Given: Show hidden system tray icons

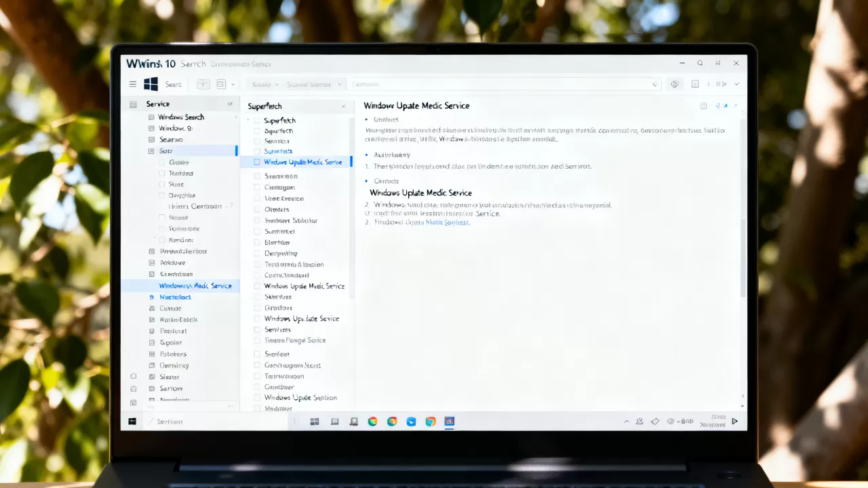Looking at the screenshot, I should (x=626, y=422).
